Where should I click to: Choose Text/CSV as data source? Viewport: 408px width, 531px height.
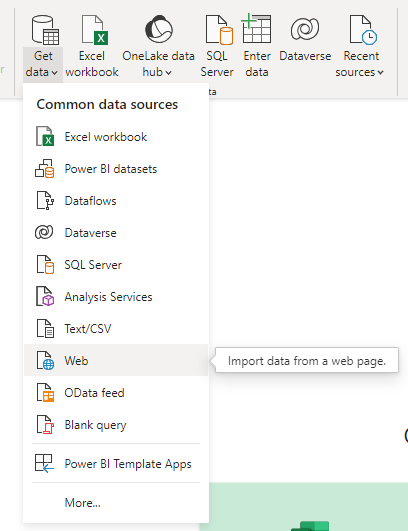click(116, 329)
